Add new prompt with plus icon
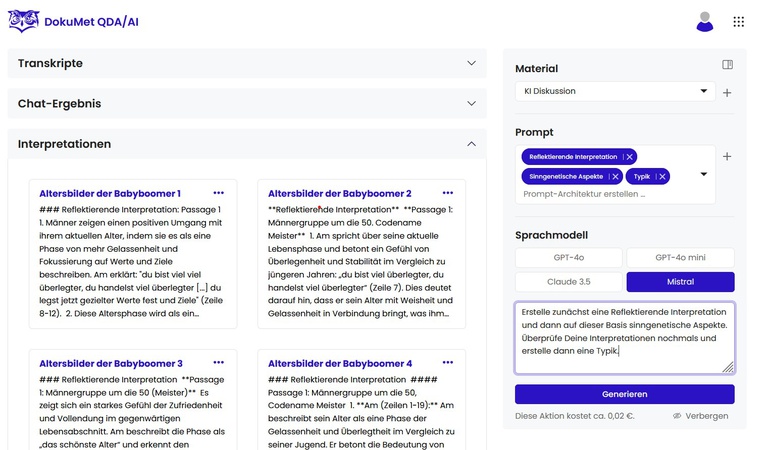This screenshot has height=450, width=768. pos(727,157)
